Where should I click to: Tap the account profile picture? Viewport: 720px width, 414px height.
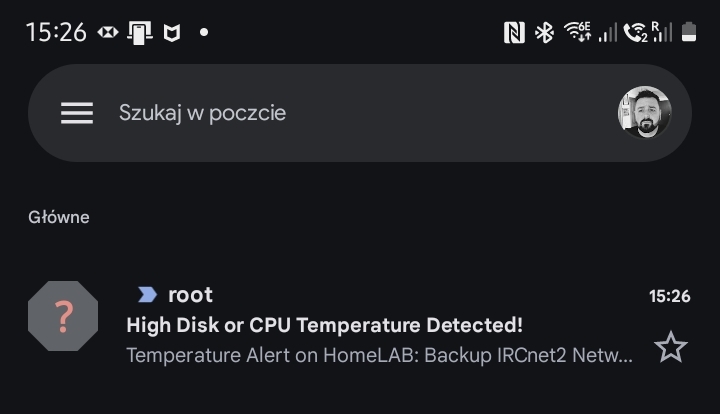(644, 112)
